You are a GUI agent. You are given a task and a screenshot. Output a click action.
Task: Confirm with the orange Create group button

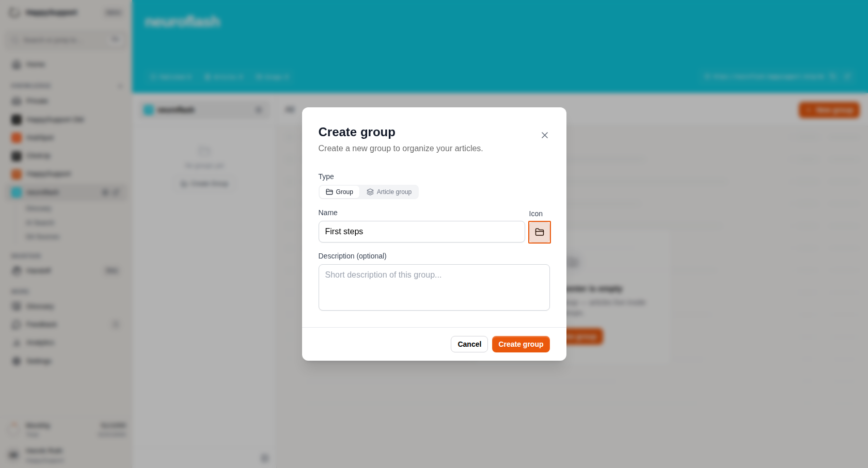coord(520,344)
